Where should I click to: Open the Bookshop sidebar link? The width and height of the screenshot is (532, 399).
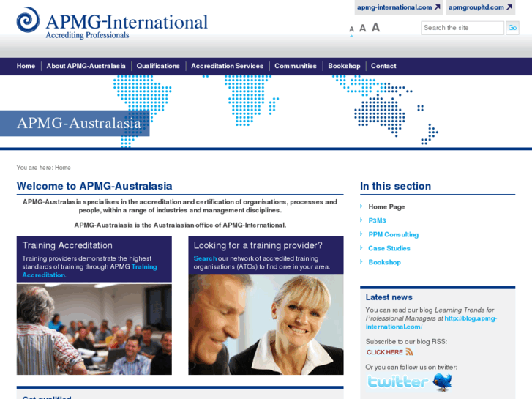point(384,263)
